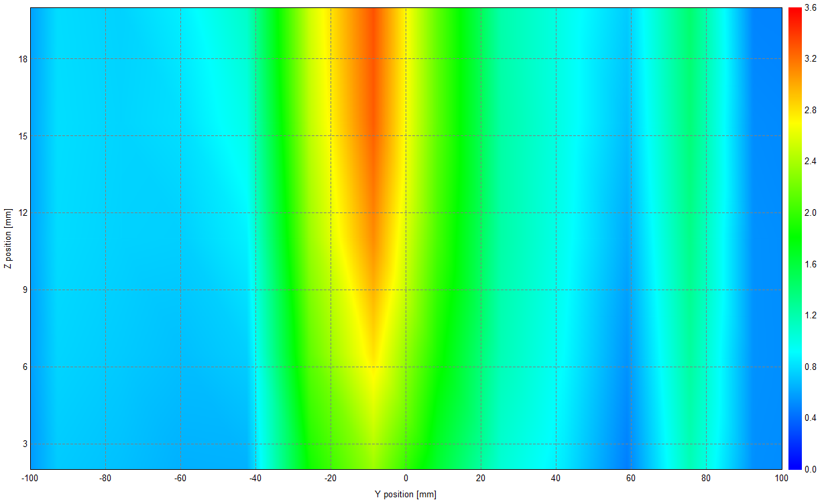Click the -100 tick on the Y axis
Image resolution: width=826 pixels, height=504 pixels.
29,479
